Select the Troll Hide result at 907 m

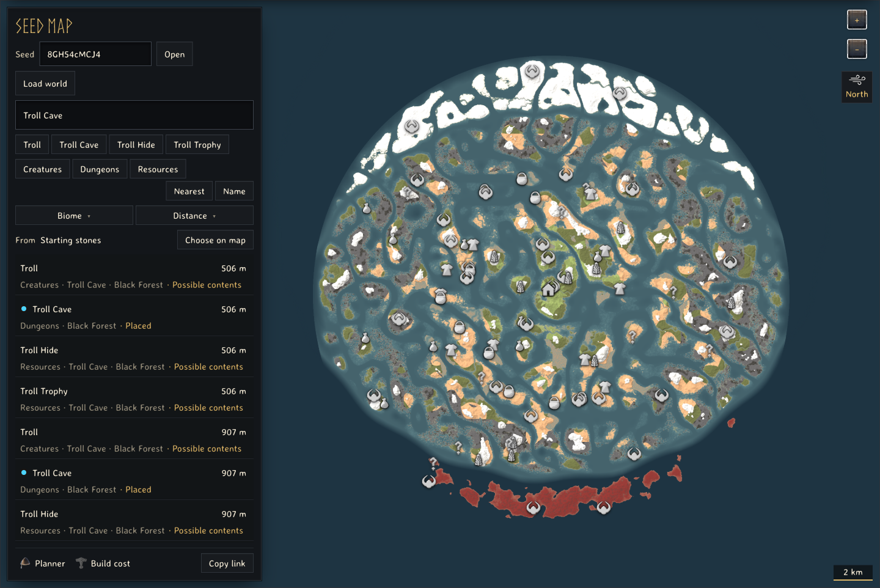133,522
